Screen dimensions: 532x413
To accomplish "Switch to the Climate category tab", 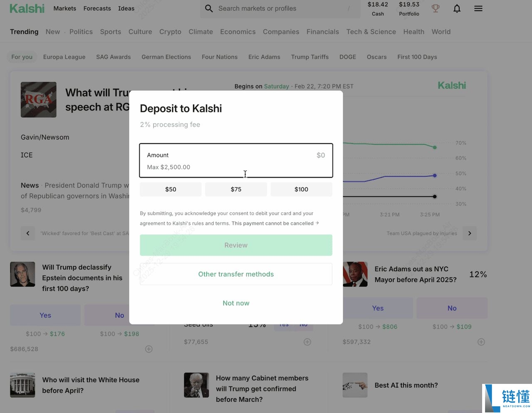I will point(201,32).
